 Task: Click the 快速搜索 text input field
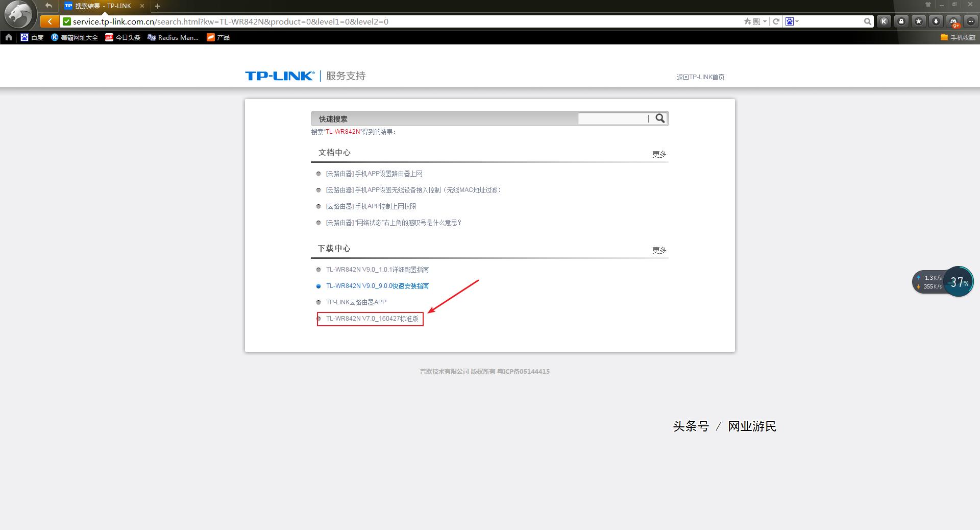click(x=613, y=118)
